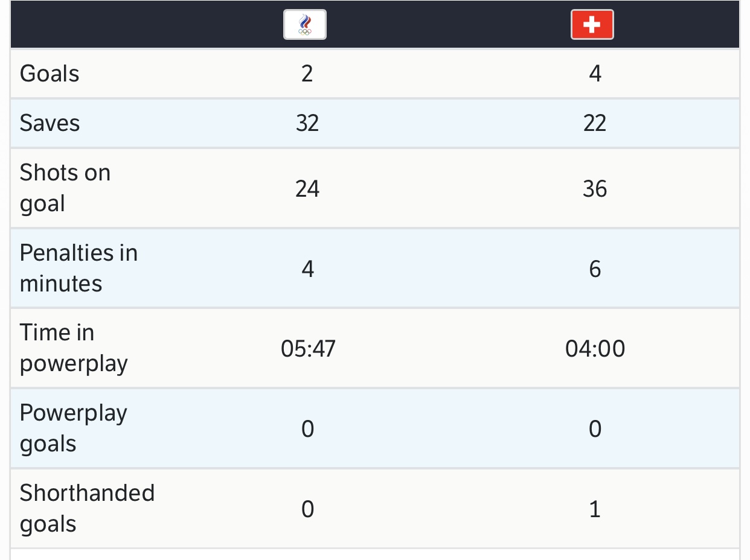The image size is (750, 560).
Task: Click Switzerland's penalty minutes value 6
Action: 595,269
